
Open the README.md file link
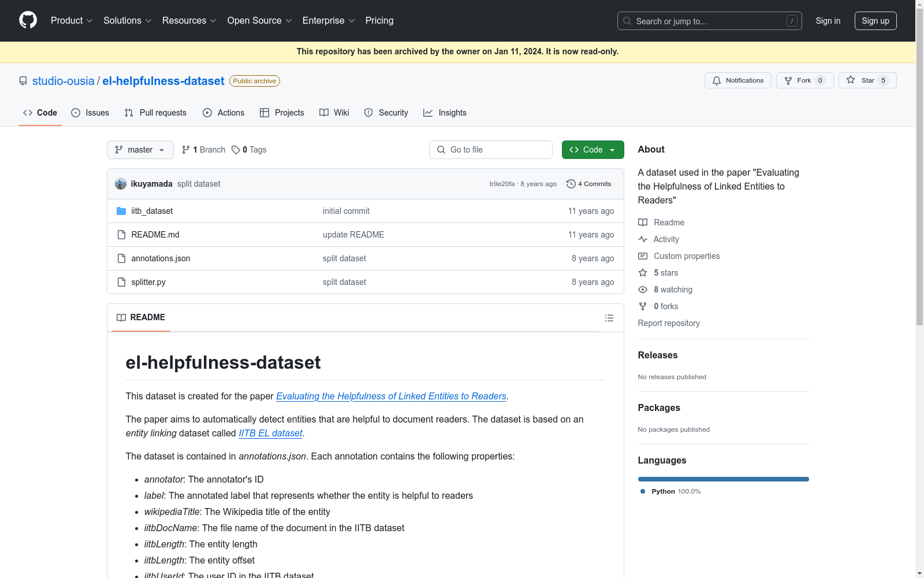pyautogui.click(x=155, y=235)
